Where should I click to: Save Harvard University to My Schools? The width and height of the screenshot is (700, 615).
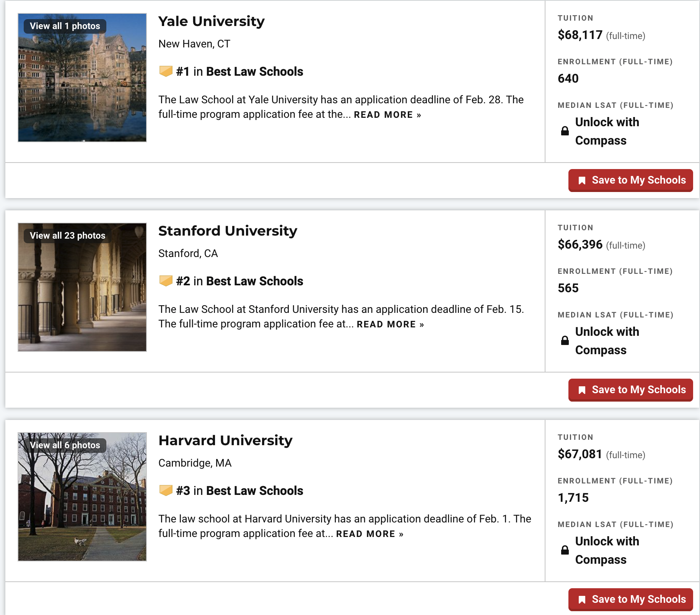pos(630,599)
